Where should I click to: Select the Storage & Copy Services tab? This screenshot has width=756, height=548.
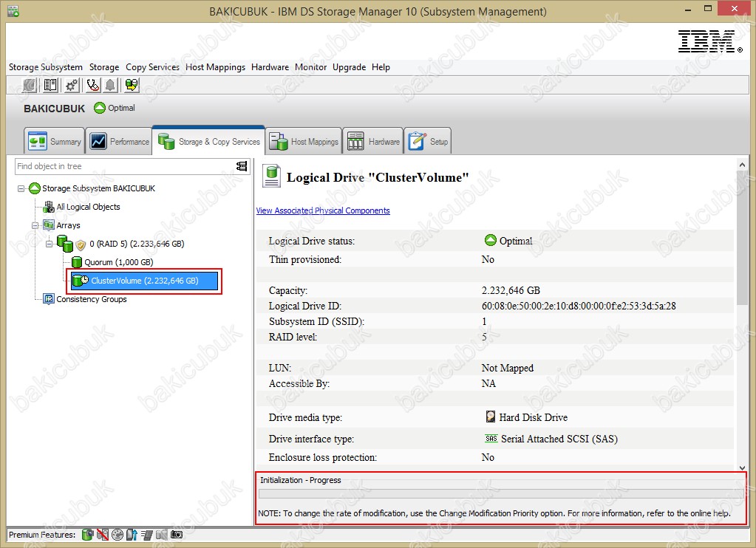tap(208, 141)
